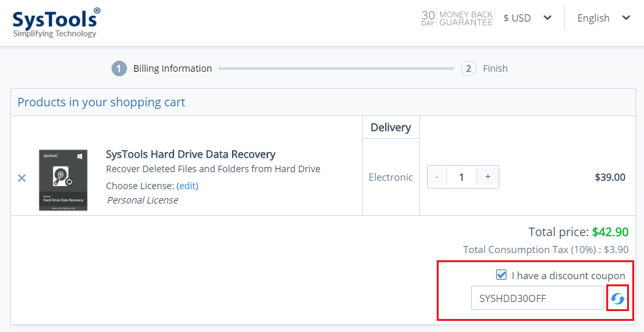Click the 30 day money back guarantee badge
The height and width of the screenshot is (332, 644).
(457, 18)
